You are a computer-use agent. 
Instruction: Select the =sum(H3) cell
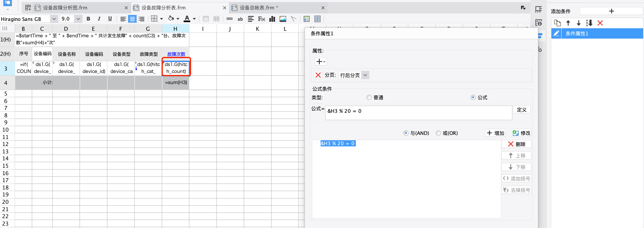click(176, 82)
